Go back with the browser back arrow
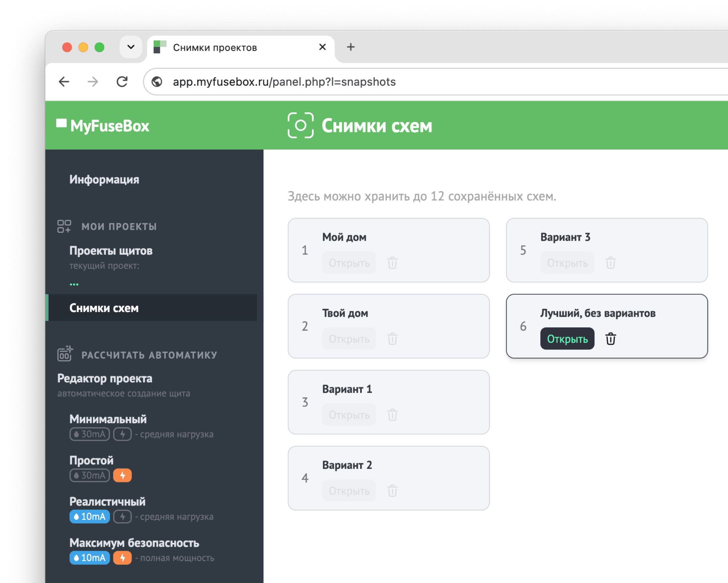728x583 pixels. [64, 82]
